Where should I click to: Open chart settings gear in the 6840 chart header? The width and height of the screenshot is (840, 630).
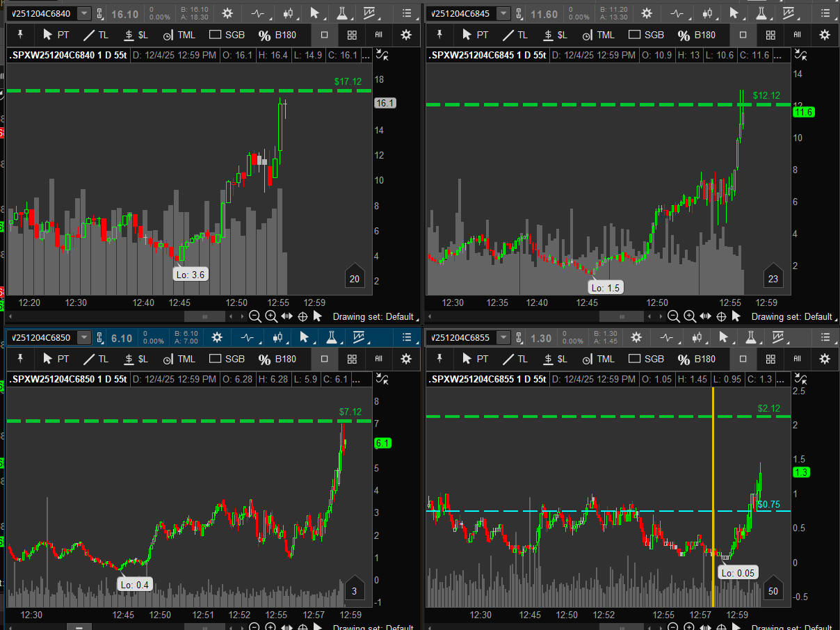(227, 13)
